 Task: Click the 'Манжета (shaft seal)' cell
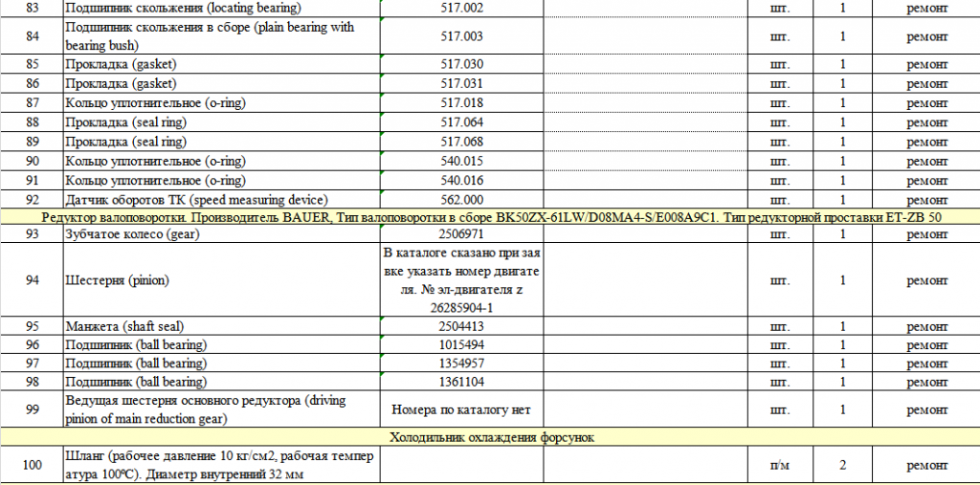[220, 326]
